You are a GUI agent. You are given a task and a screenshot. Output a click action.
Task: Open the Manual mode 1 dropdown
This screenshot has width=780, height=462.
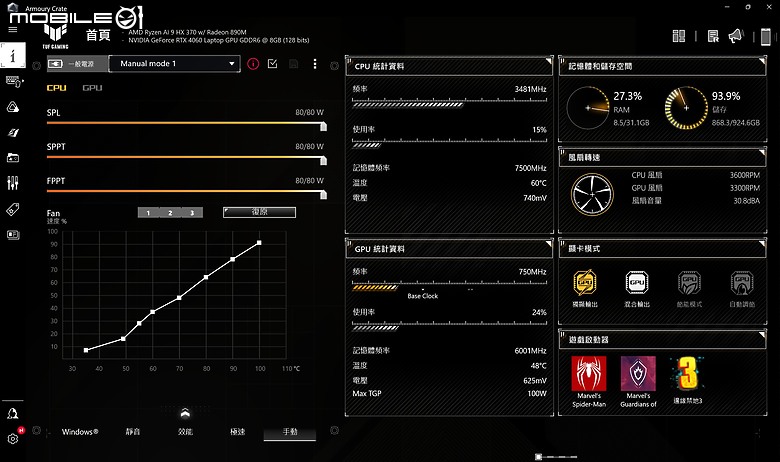click(x=175, y=64)
